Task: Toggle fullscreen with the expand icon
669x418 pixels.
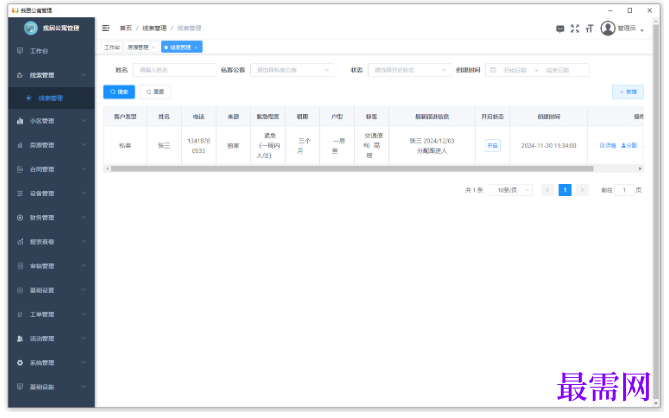Action: pyautogui.click(x=575, y=29)
